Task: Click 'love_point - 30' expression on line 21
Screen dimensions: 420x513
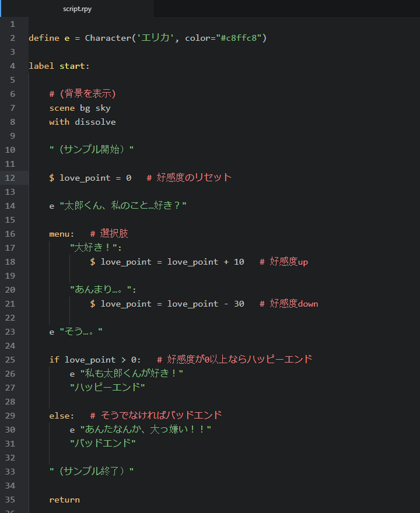Action: point(205,304)
